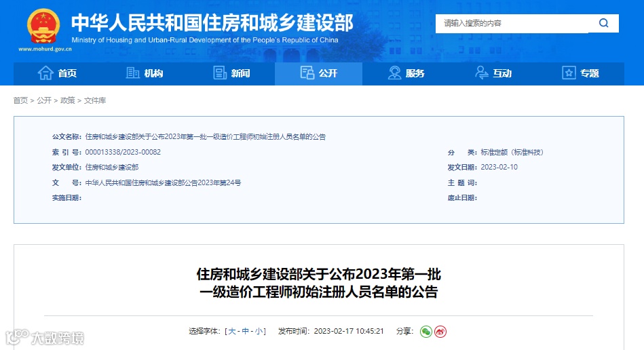Click the 实施日期 label
Image resolution: width=644 pixels, height=350 pixels.
67,198
